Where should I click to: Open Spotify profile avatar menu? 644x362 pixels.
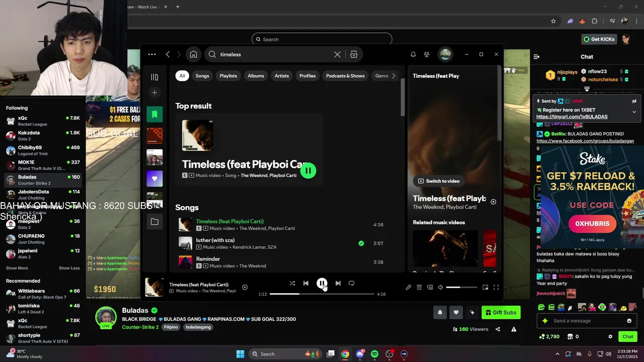[x=445, y=54]
